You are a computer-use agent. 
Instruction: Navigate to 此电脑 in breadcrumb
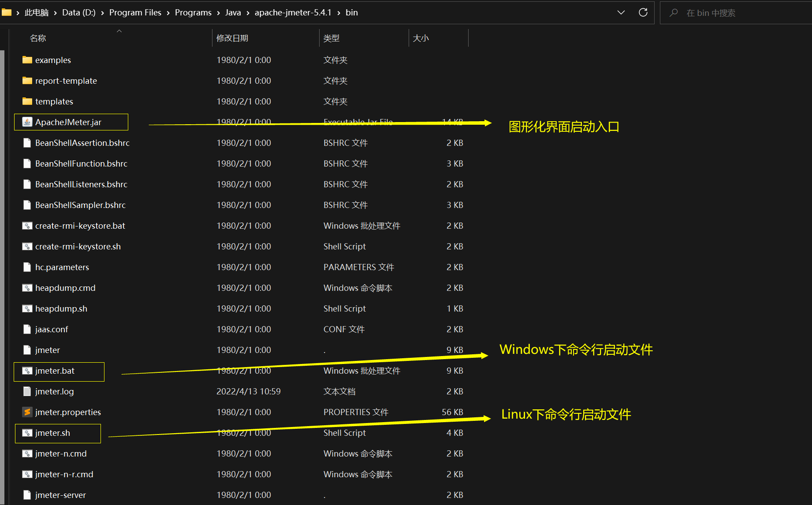[37, 12]
